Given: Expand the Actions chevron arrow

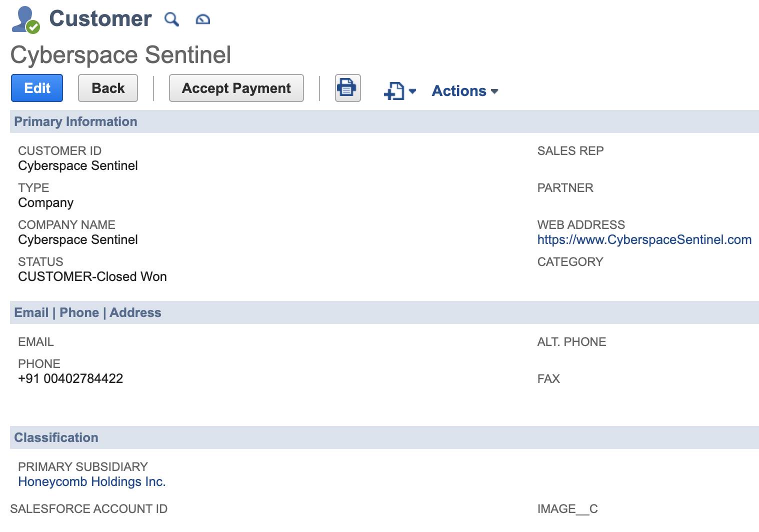Looking at the screenshot, I should point(494,92).
